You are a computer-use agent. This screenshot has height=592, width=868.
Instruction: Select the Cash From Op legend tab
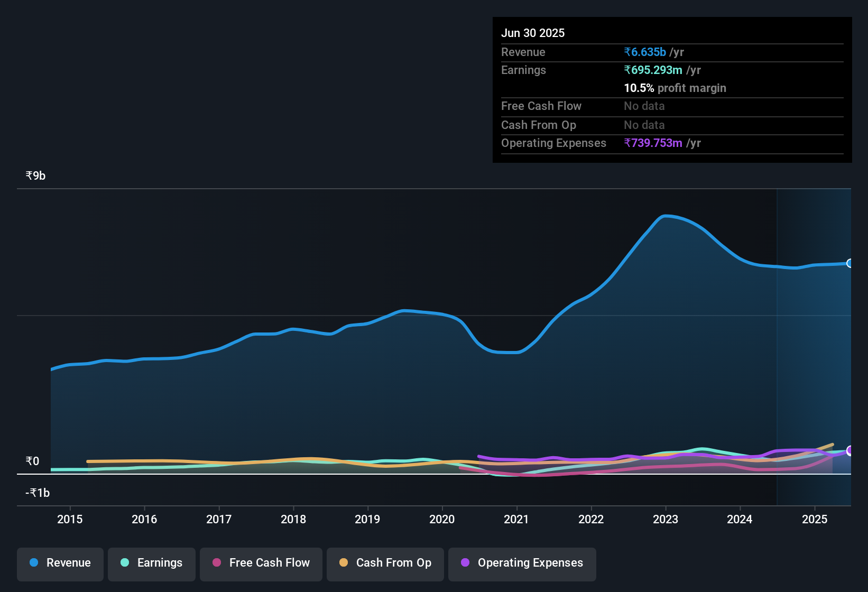385,563
